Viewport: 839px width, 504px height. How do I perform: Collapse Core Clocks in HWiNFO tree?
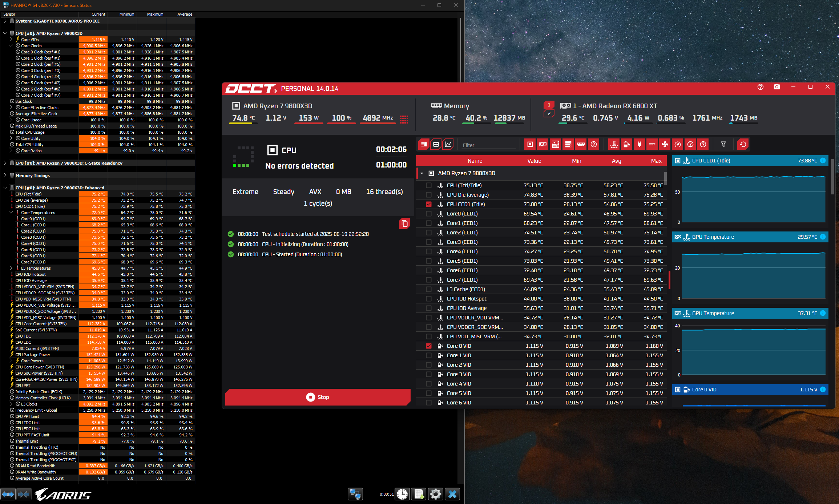pyautogui.click(x=11, y=46)
